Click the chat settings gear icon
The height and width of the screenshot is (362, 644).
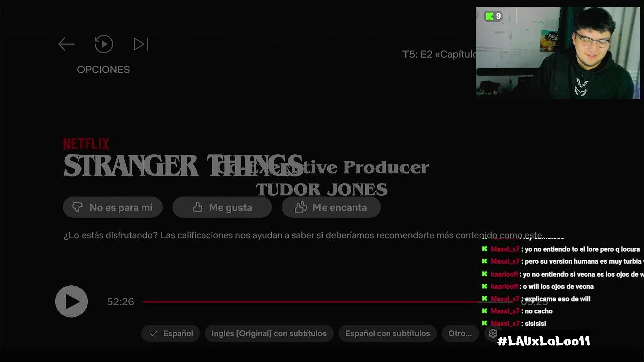pos(493,333)
